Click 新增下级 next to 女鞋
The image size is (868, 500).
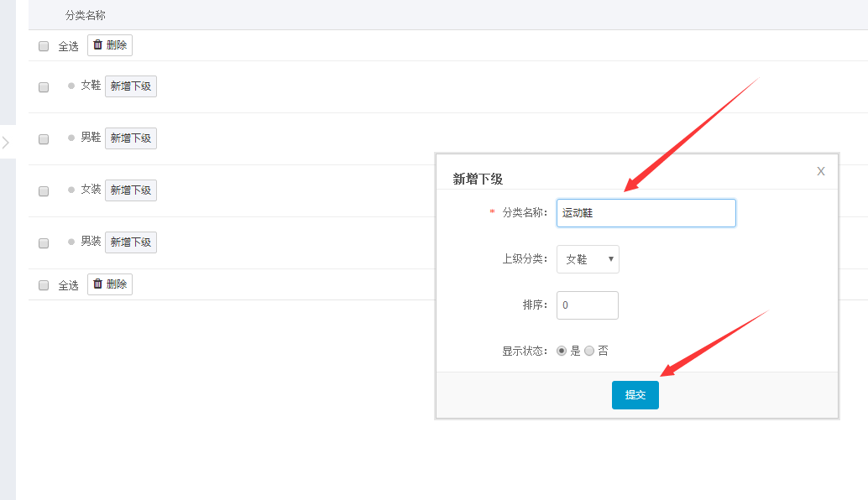tap(131, 86)
